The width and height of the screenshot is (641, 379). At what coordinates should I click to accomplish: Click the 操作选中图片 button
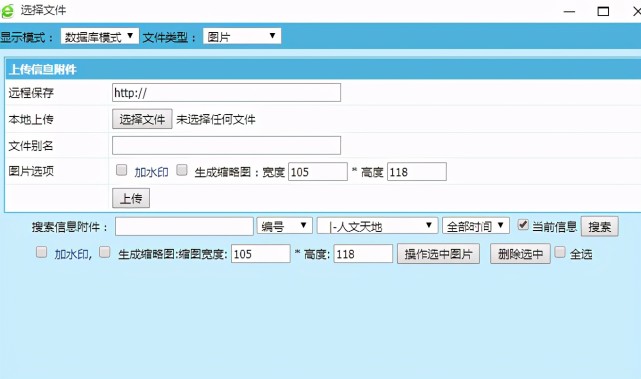[x=438, y=254]
